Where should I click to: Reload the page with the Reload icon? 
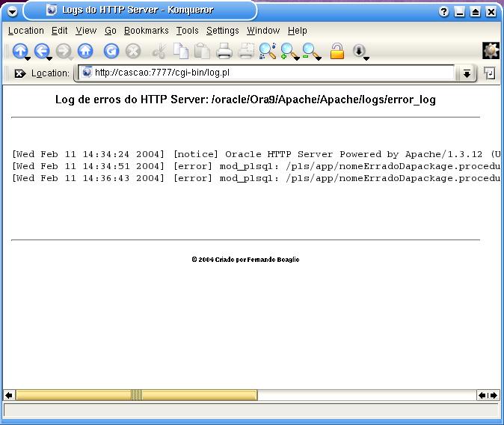pyautogui.click(x=111, y=51)
